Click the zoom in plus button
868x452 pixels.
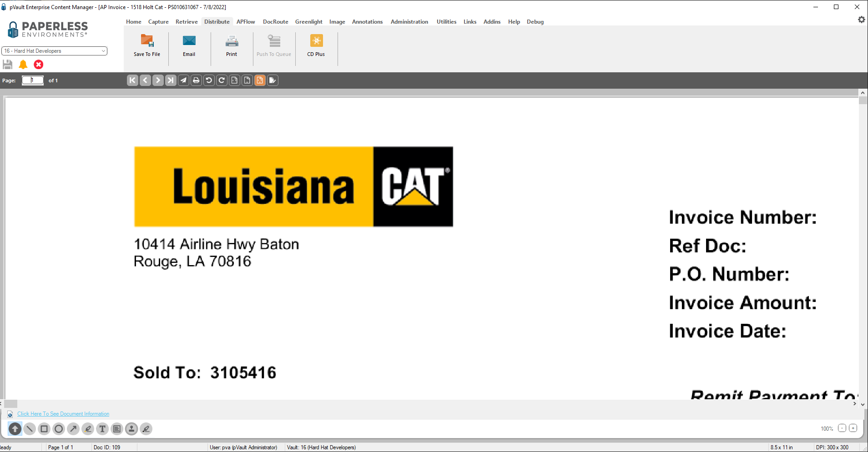(853, 428)
